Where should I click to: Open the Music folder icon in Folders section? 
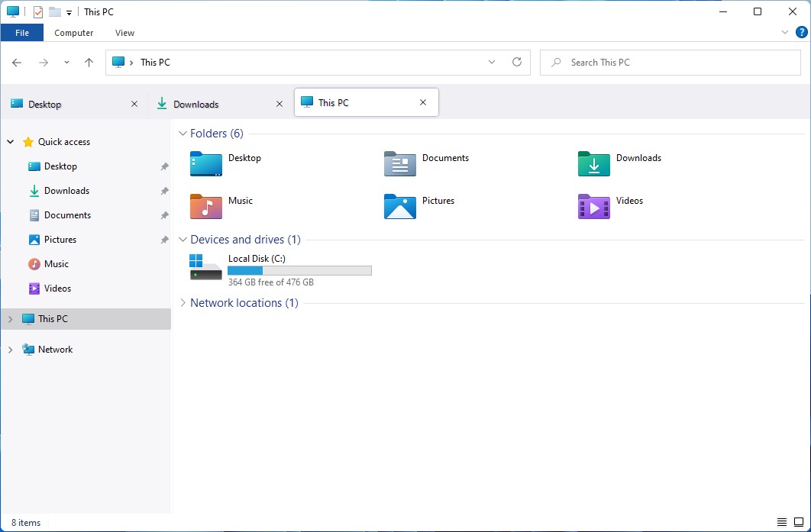click(206, 206)
